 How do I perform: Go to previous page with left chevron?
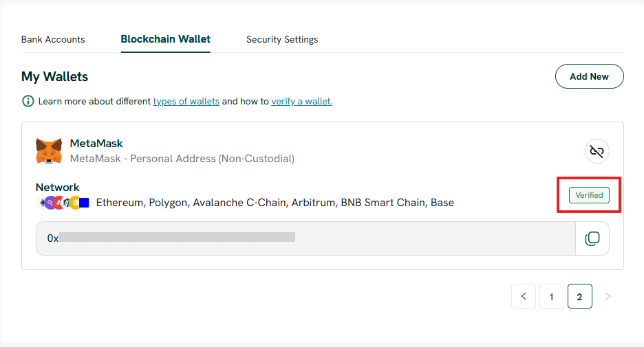point(524,296)
